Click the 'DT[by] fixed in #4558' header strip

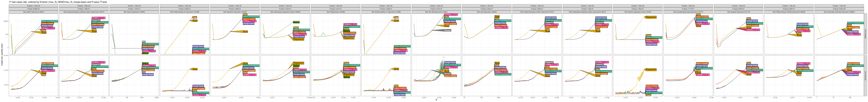click(335, 12)
